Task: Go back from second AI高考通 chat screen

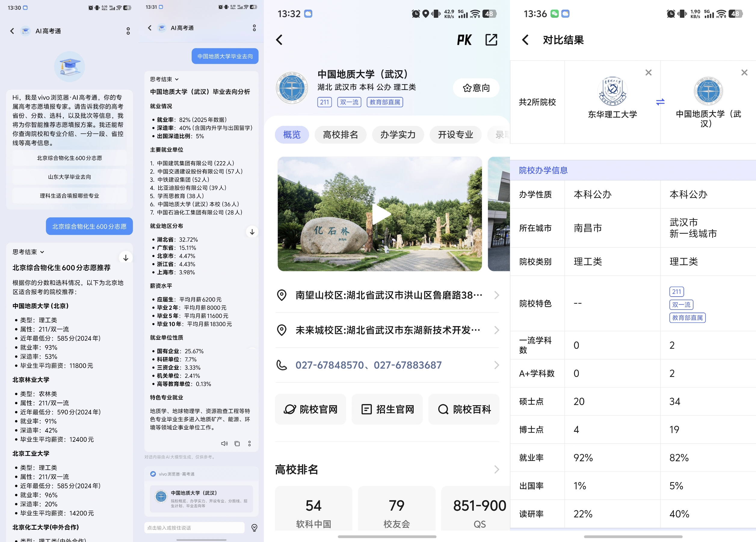Action: tap(150, 28)
